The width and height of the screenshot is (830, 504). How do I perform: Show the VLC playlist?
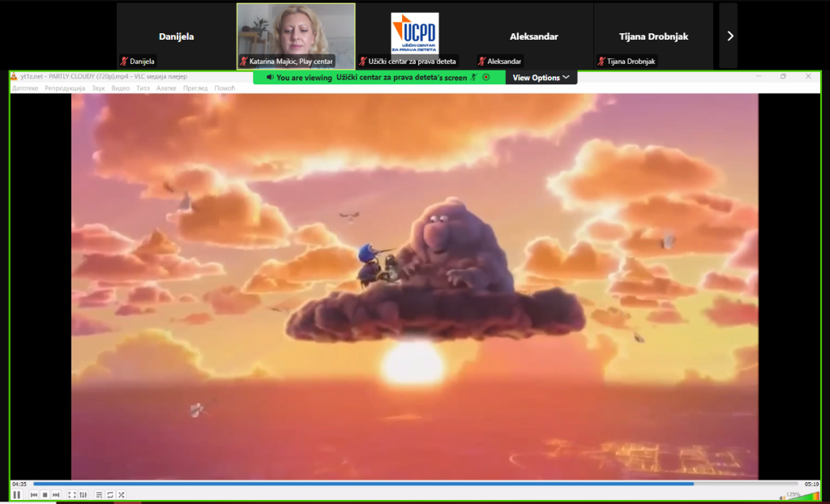click(x=99, y=494)
